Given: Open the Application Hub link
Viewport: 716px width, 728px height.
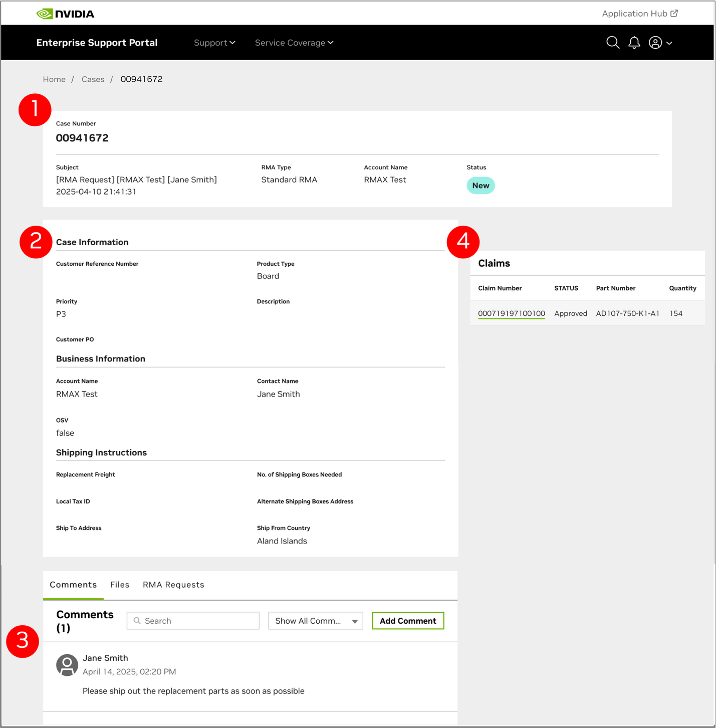Looking at the screenshot, I should click(640, 14).
